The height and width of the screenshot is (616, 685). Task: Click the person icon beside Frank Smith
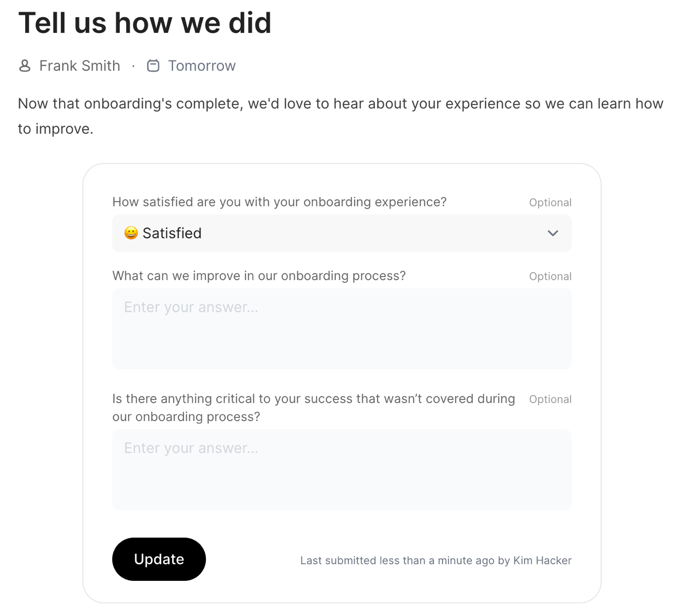tap(25, 66)
